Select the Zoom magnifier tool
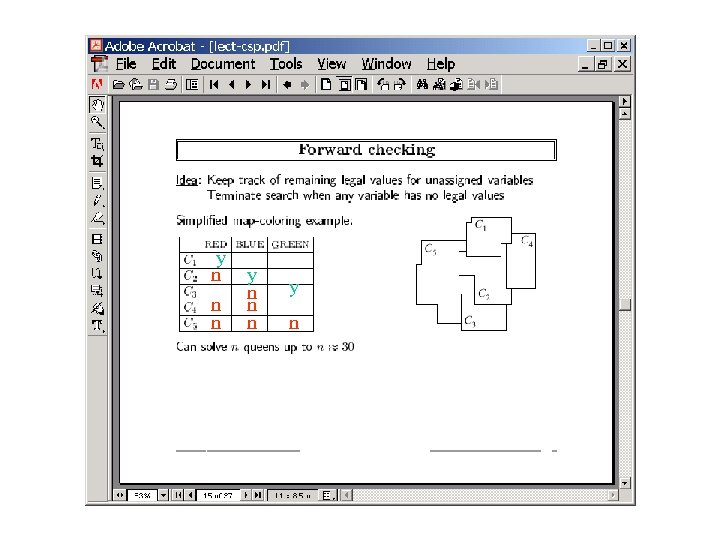The width and height of the screenshot is (720, 540). [97, 123]
